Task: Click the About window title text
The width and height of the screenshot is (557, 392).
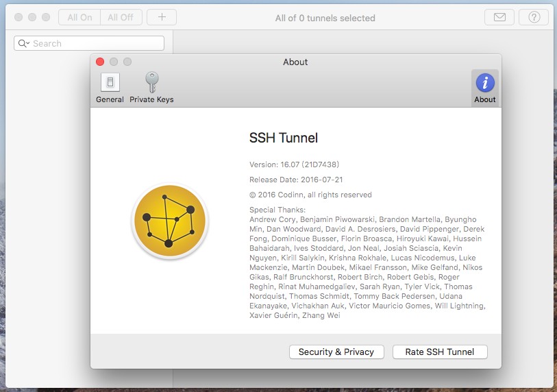Action: tap(295, 62)
